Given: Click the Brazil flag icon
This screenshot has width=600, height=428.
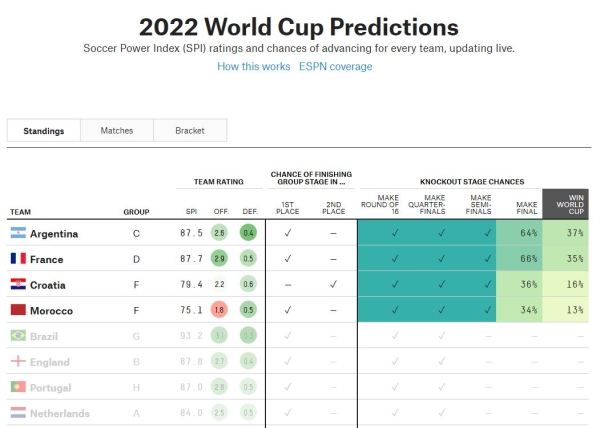Looking at the screenshot, I should coord(18,335).
